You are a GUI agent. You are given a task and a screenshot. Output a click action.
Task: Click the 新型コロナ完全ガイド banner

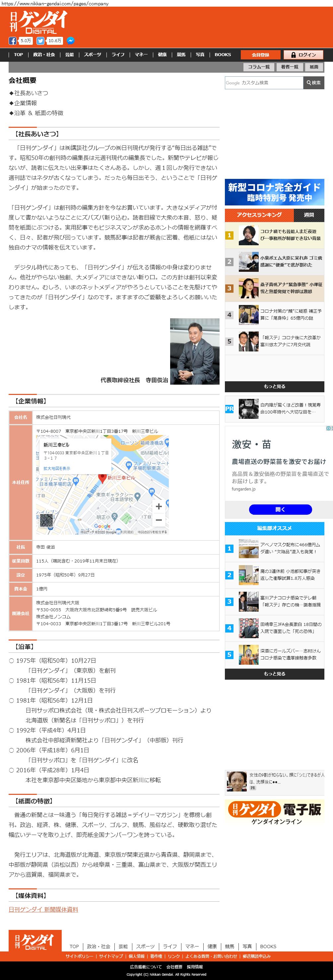pos(274,192)
